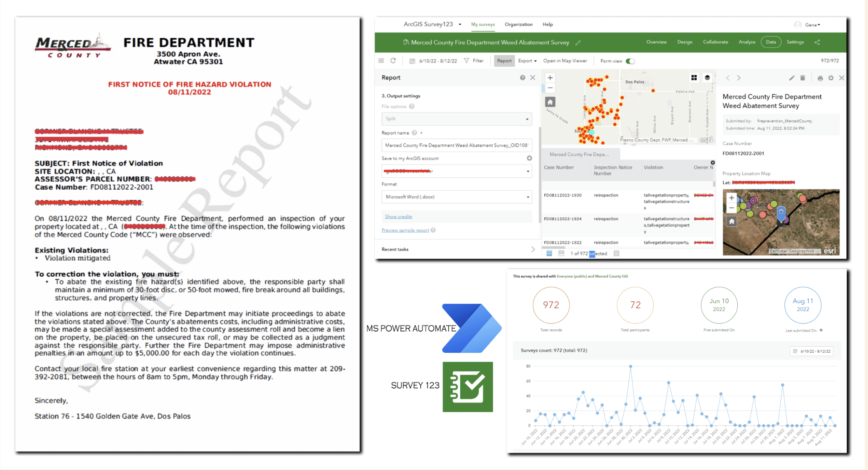
Task: Zoom out on Property Location Map
Action: (x=731, y=208)
